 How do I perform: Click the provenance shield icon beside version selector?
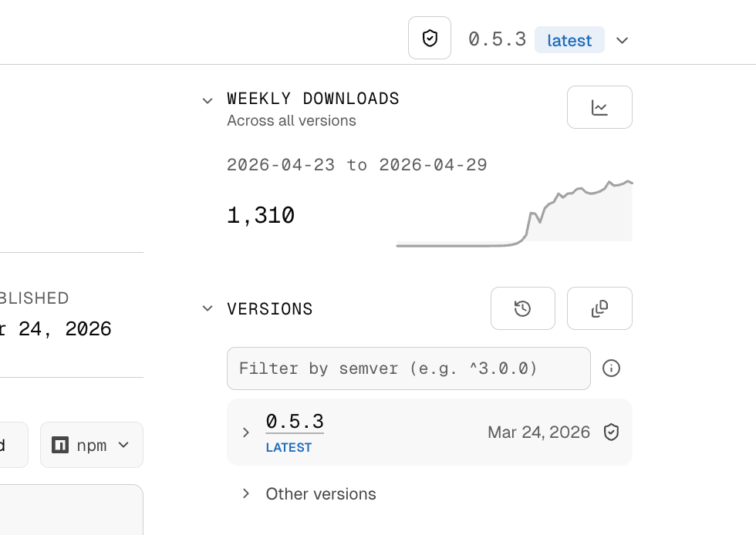click(429, 37)
